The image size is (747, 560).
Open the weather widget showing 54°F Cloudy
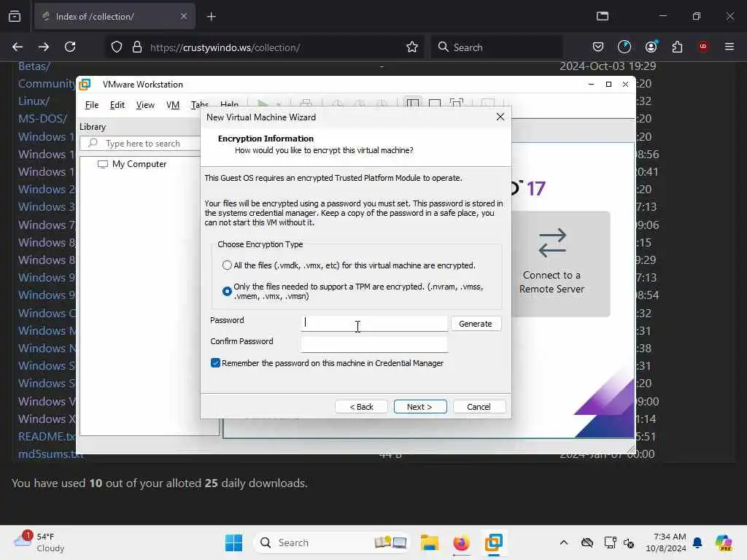39,542
